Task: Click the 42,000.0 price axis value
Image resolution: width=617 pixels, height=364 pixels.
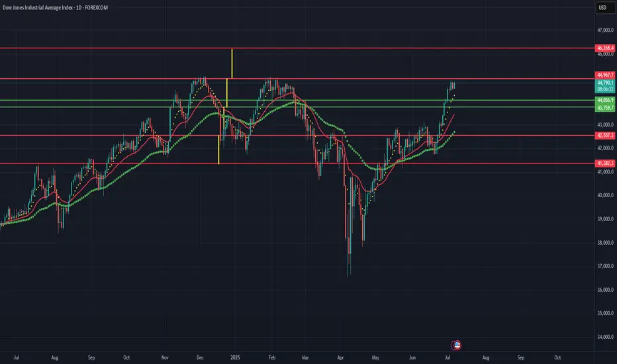Action: point(605,148)
